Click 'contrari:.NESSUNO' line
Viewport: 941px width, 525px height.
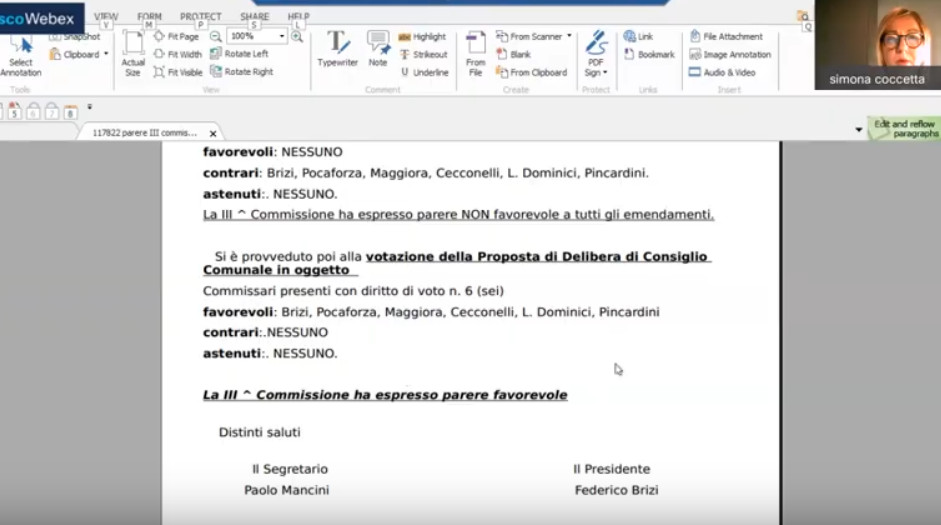(x=265, y=332)
